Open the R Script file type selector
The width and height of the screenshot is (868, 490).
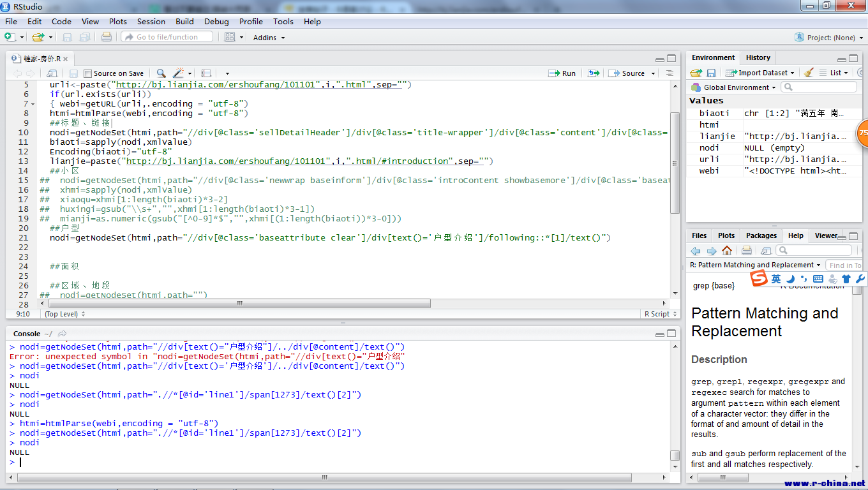pos(660,314)
